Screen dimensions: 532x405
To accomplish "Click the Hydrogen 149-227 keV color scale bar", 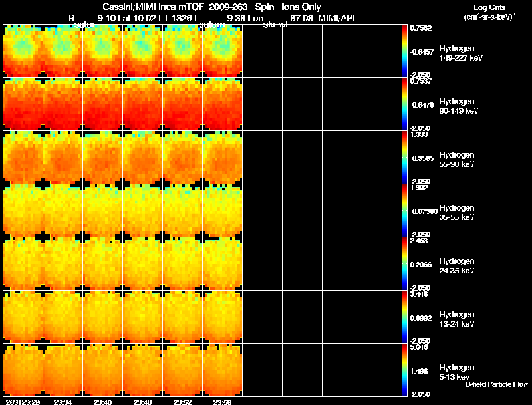I will [x=404, y=51].
